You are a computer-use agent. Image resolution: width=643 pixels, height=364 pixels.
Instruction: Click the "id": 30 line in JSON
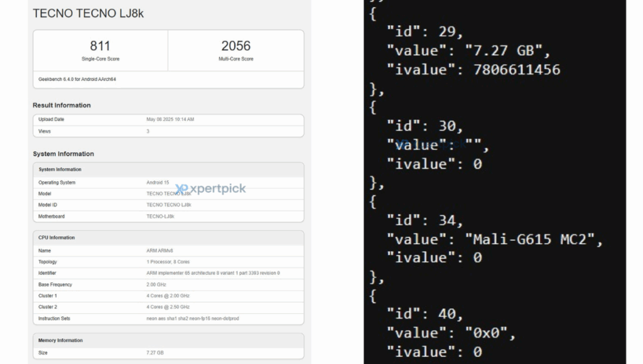tap(425, 126)
